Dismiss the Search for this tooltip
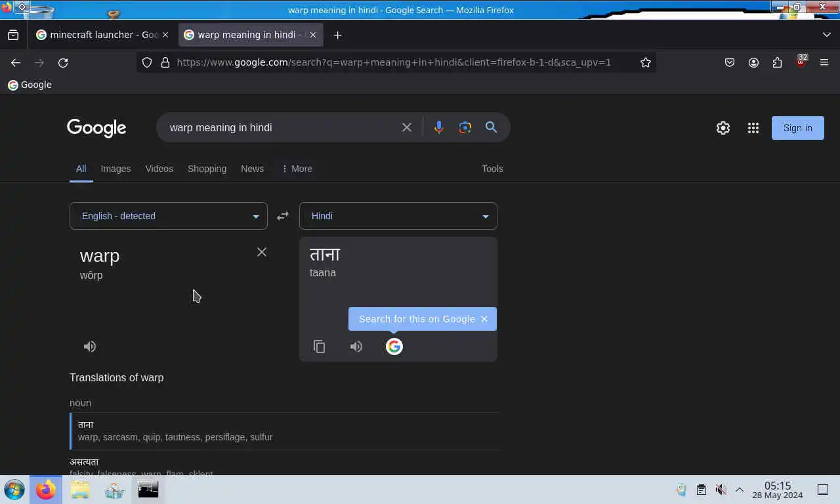The width and height of the screenshot is (840, 504). click(484, 319)
